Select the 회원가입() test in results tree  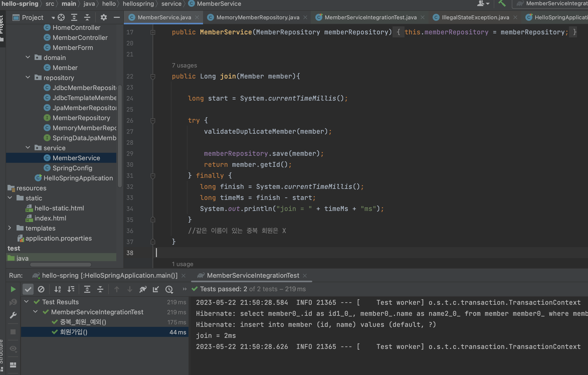click(73, 332)
